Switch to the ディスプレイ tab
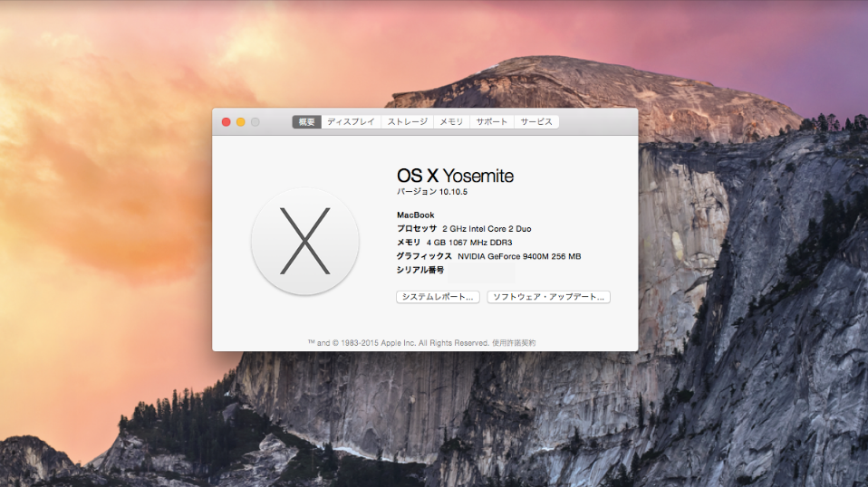868x487 pixels. 351,121
